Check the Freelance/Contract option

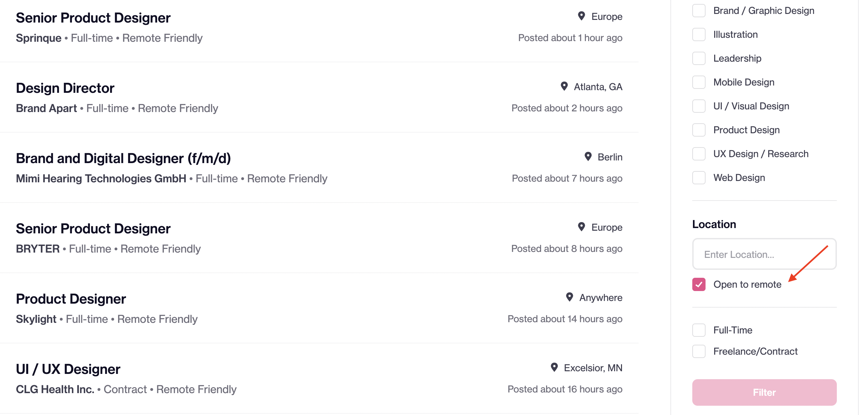(x=699, y=351)
